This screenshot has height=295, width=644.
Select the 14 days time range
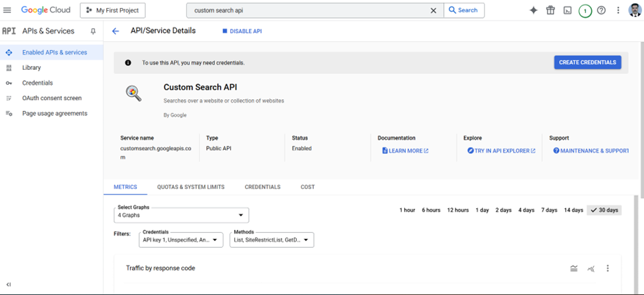click(573, 210)
